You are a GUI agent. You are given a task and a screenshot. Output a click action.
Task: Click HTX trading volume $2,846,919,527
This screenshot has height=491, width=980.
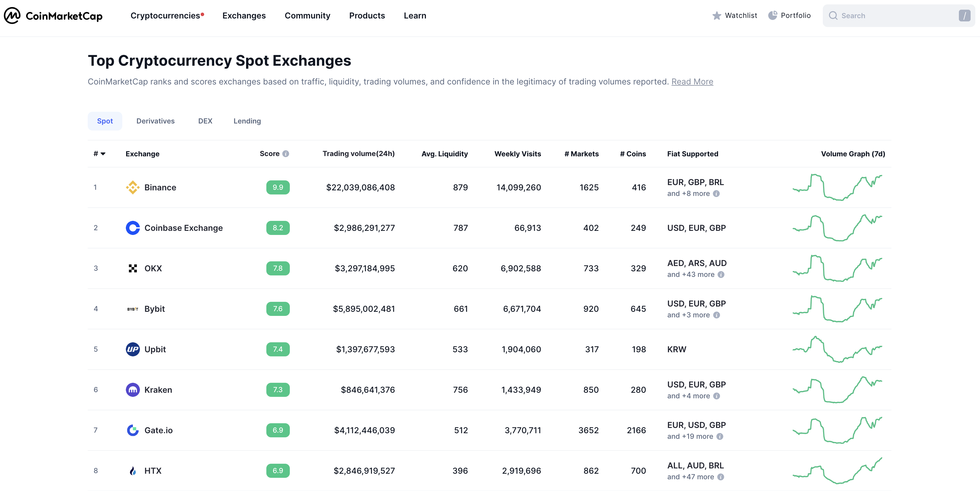[364, 471]
